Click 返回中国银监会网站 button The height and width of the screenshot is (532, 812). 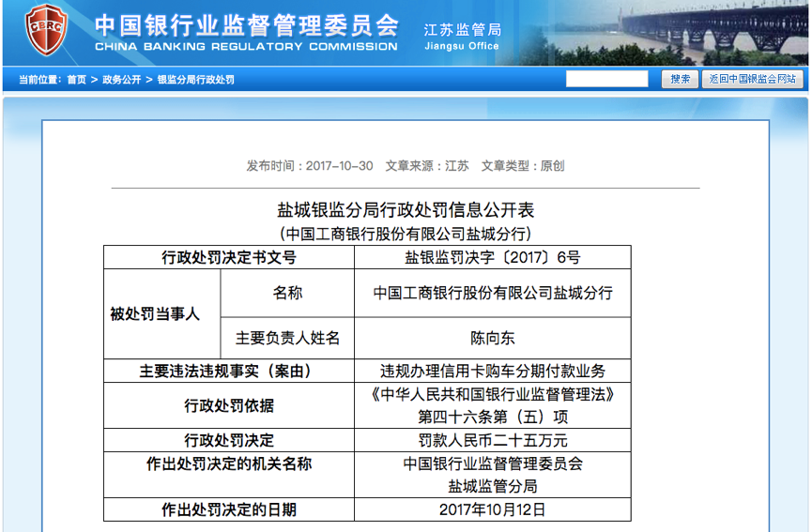click(x=753, y=79)
